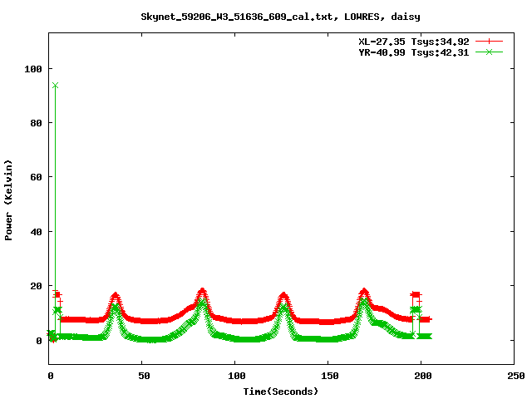The width and height of the screenshot is (532, 399).
Task: Click the y-axis tick label 80
Action: (37, 123)
